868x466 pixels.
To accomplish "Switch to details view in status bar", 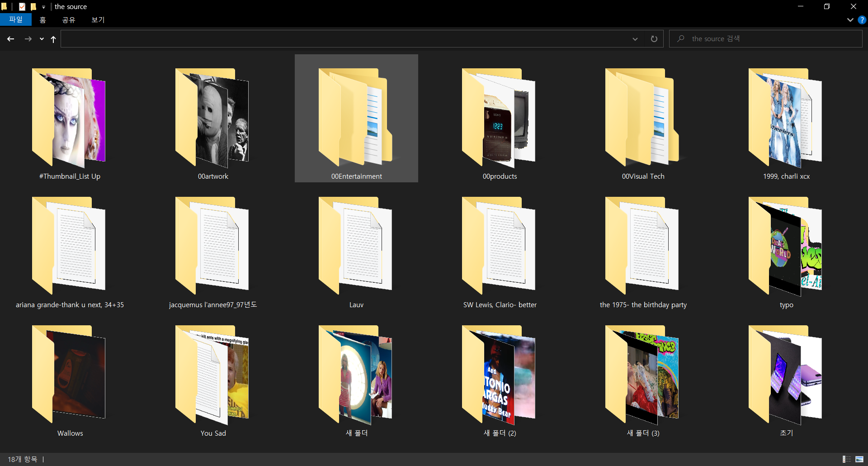I will point(847,459).
